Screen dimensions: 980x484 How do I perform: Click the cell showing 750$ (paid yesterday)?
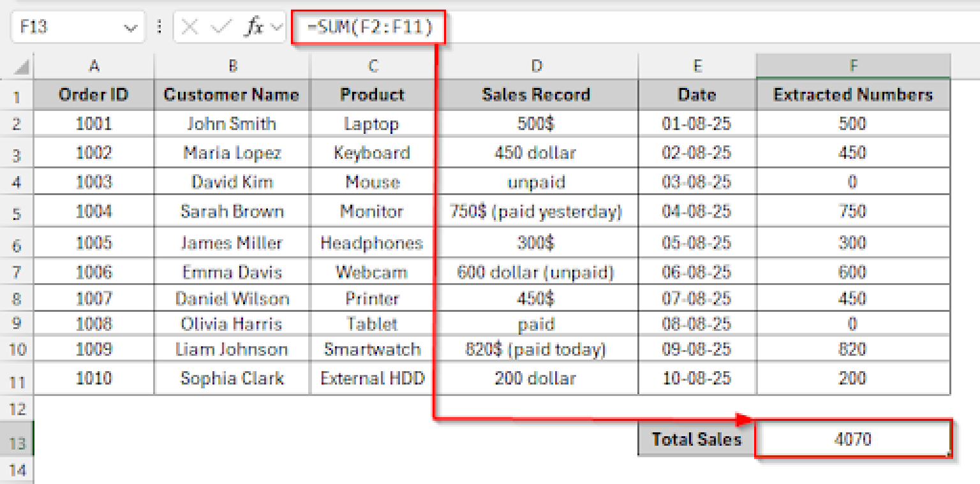click(x=537, y=212)
